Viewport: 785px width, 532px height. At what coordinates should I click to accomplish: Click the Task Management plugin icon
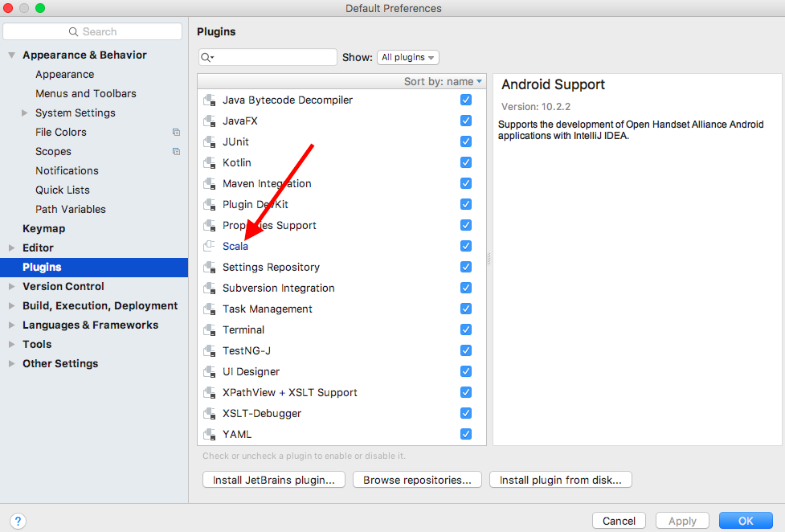[209, 309]
